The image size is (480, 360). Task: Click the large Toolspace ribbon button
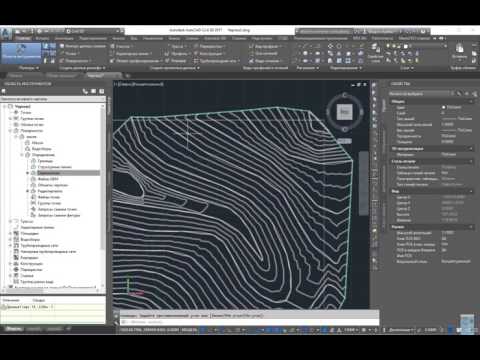(x=21, y=53)
